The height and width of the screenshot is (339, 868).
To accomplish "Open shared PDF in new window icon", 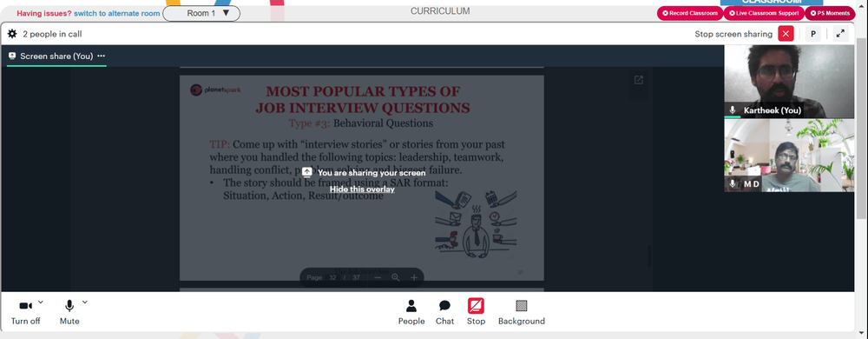I will pyautogui.click(x=638, y=80).
